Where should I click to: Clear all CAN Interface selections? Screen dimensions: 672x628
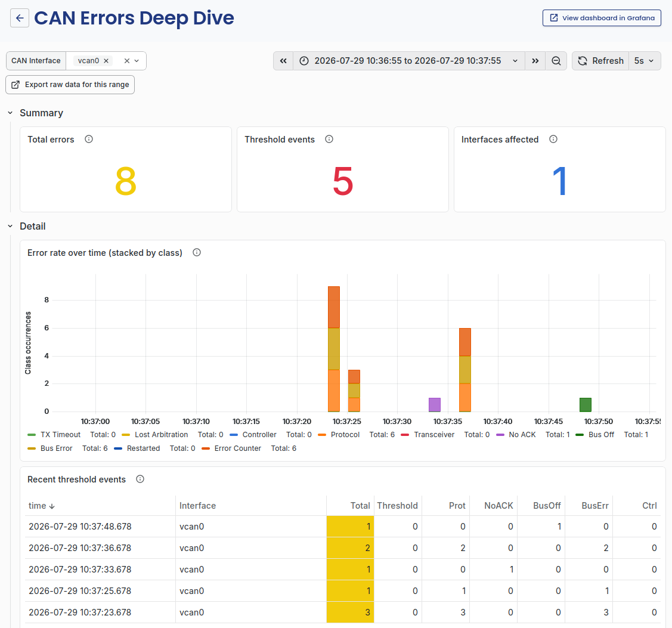[x=127, y=61]
